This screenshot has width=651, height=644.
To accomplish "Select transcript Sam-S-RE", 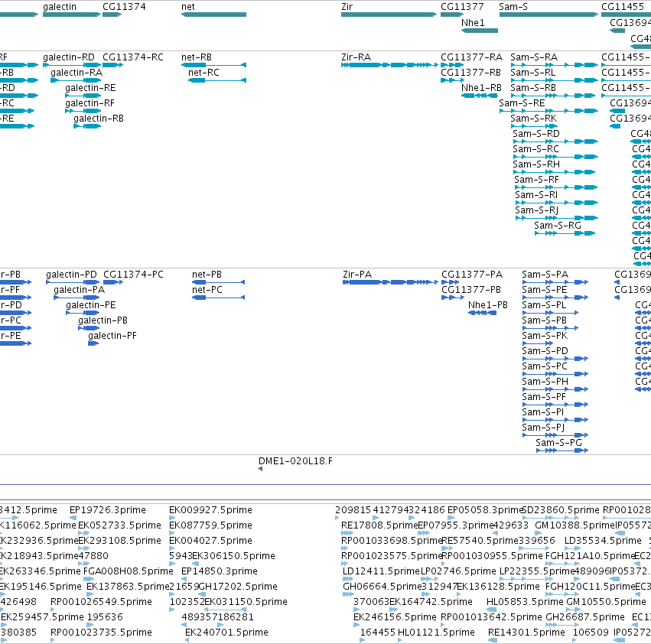I will click(548, 111).
